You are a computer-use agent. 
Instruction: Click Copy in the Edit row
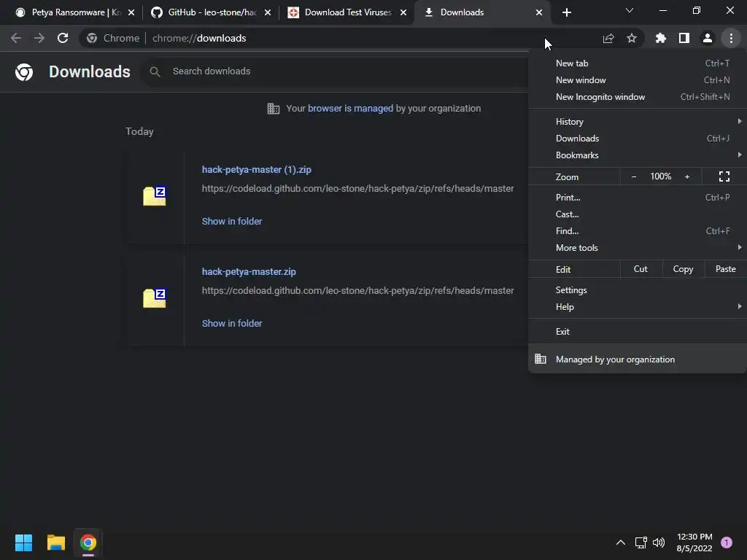[x=683, y=269]
